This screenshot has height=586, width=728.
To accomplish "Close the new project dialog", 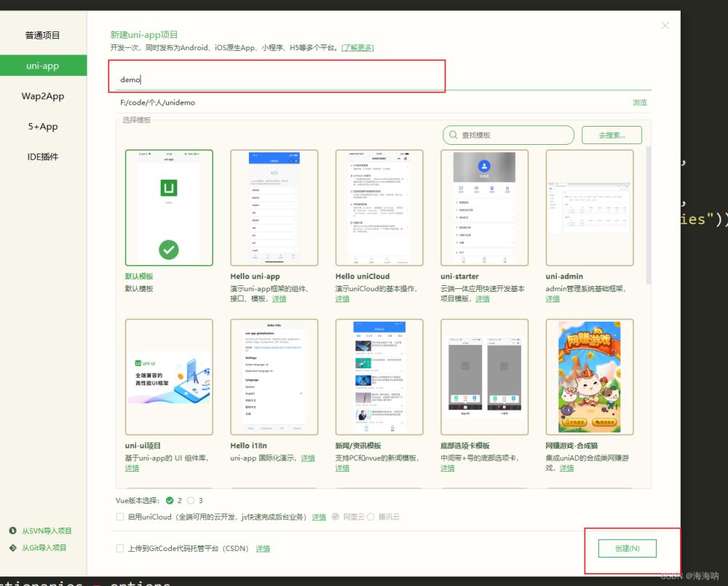I will 665,25.
